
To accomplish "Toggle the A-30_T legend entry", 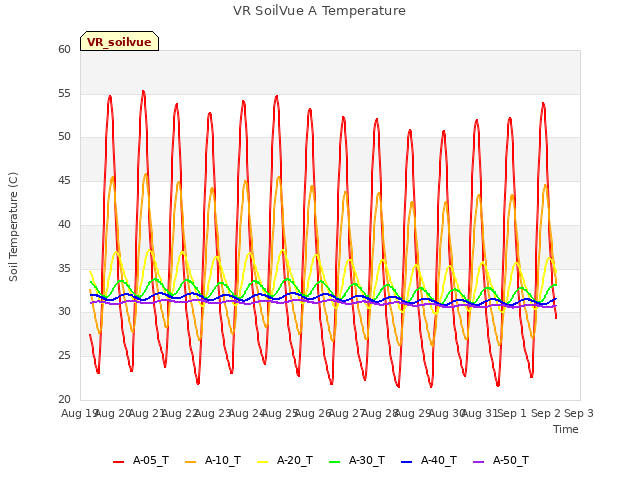I will pos(357,461).
